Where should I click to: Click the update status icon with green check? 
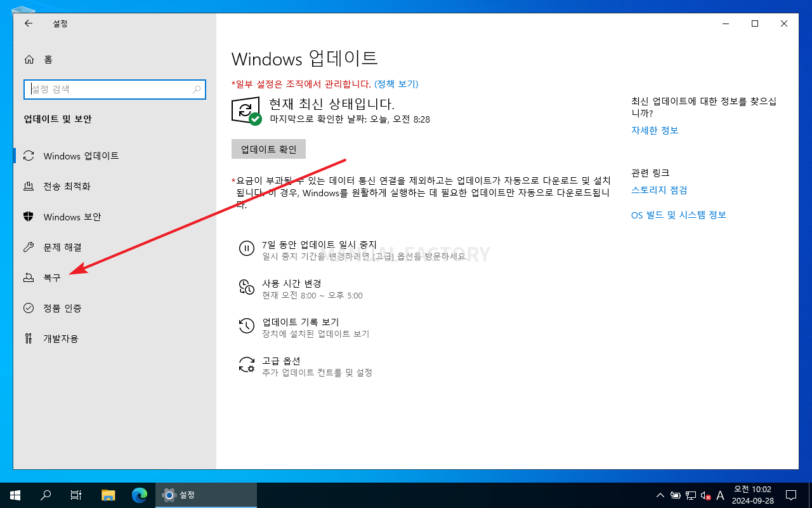coord(247,111)
